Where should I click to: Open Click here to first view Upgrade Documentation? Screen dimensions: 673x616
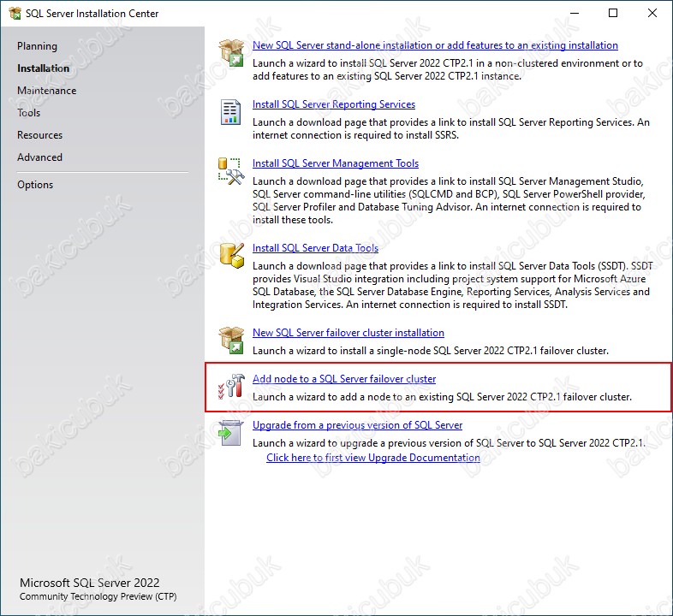(x=373, y=458)
